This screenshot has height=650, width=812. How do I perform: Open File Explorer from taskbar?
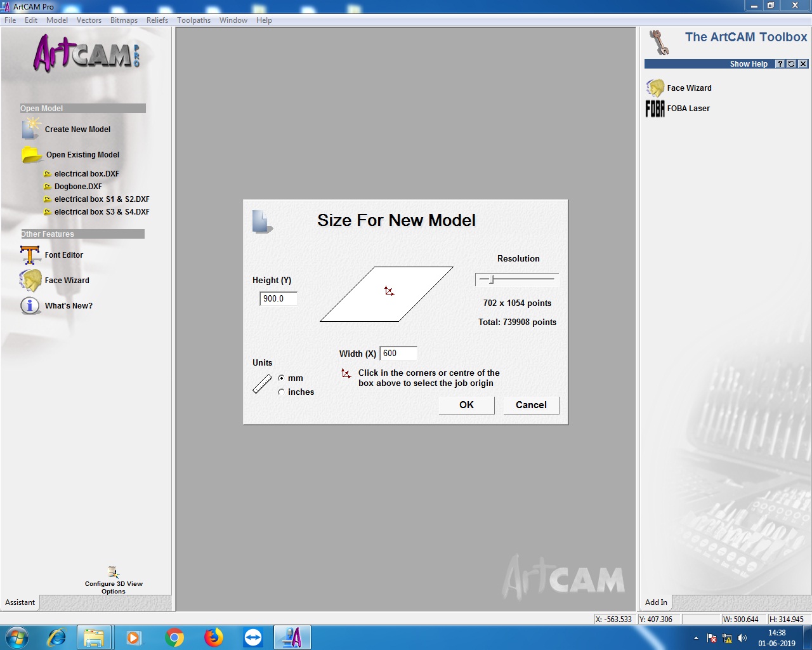pyautogui.click(x=94, y=637)
